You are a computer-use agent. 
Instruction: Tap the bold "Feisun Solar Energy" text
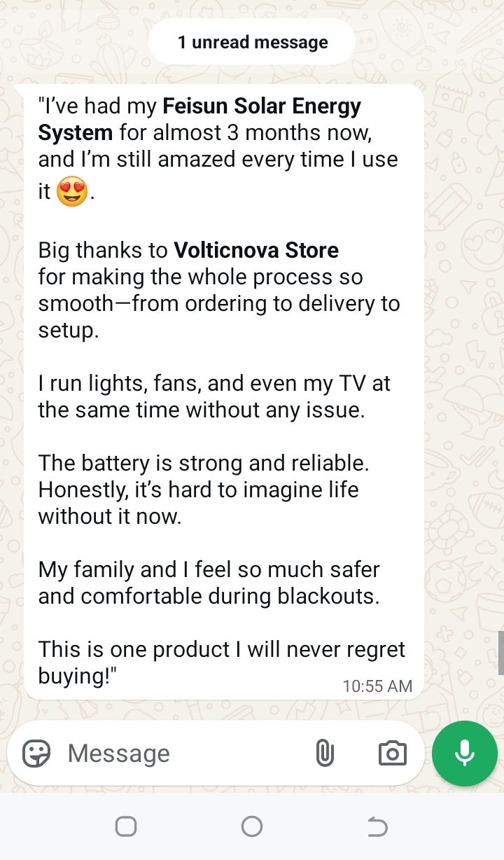[262, 107]
